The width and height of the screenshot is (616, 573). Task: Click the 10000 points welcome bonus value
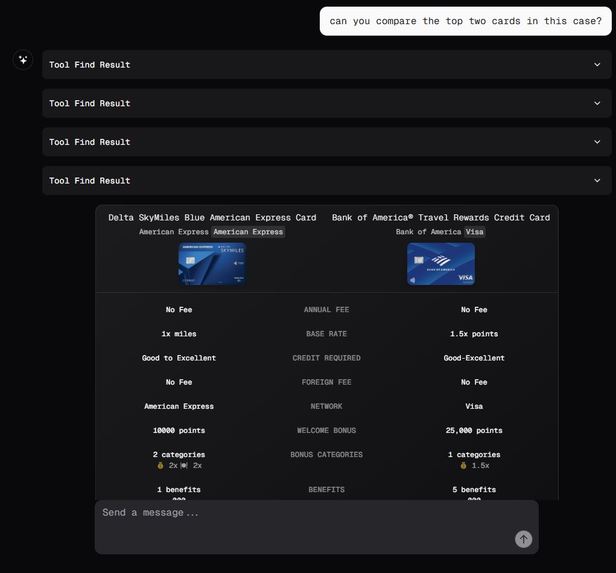[x=179, y=430]
